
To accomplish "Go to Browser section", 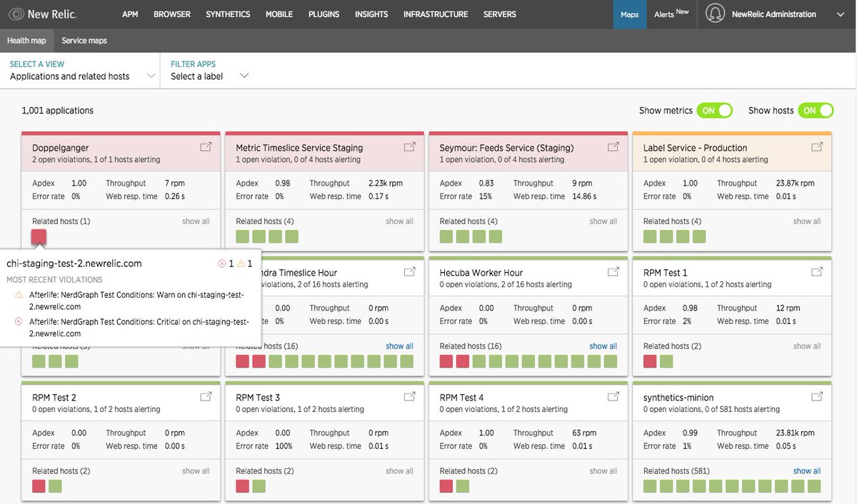I will click(172, 14).
